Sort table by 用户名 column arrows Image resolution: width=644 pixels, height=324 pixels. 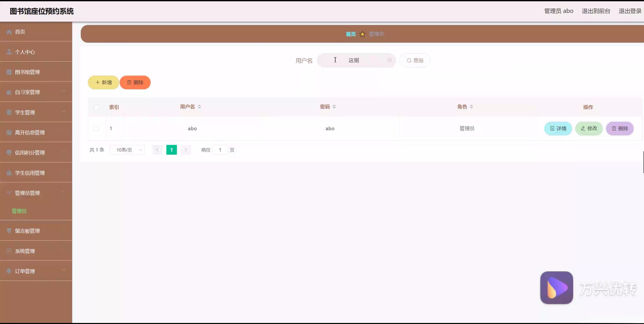tap(199, 107)
